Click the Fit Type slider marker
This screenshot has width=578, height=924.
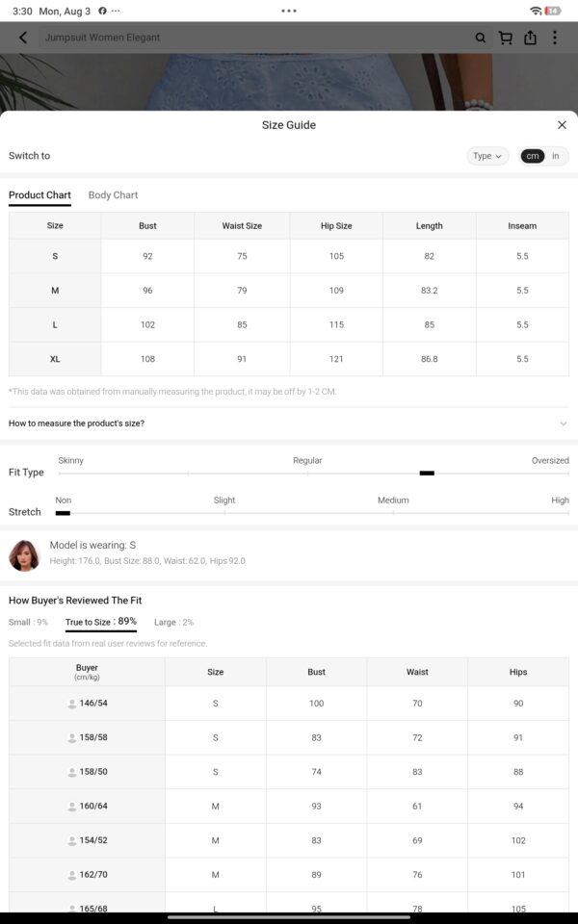click(427, 474)
